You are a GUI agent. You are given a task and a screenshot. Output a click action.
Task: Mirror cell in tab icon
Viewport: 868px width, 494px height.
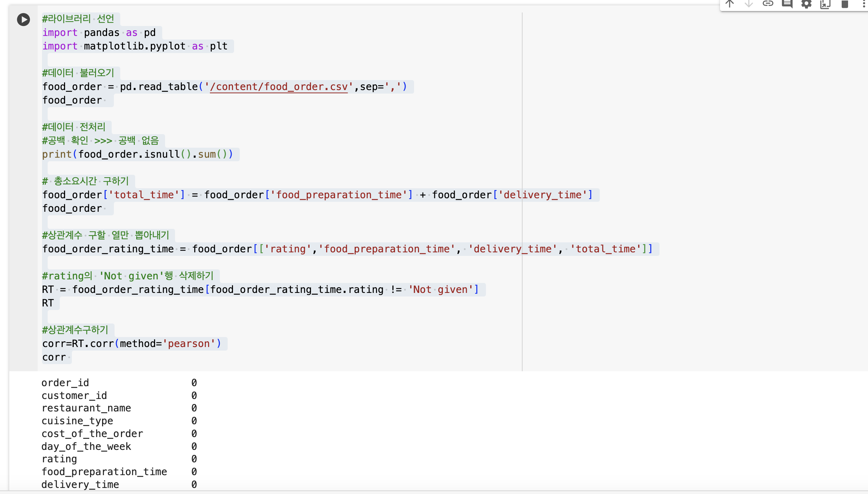tap(825, 4)
